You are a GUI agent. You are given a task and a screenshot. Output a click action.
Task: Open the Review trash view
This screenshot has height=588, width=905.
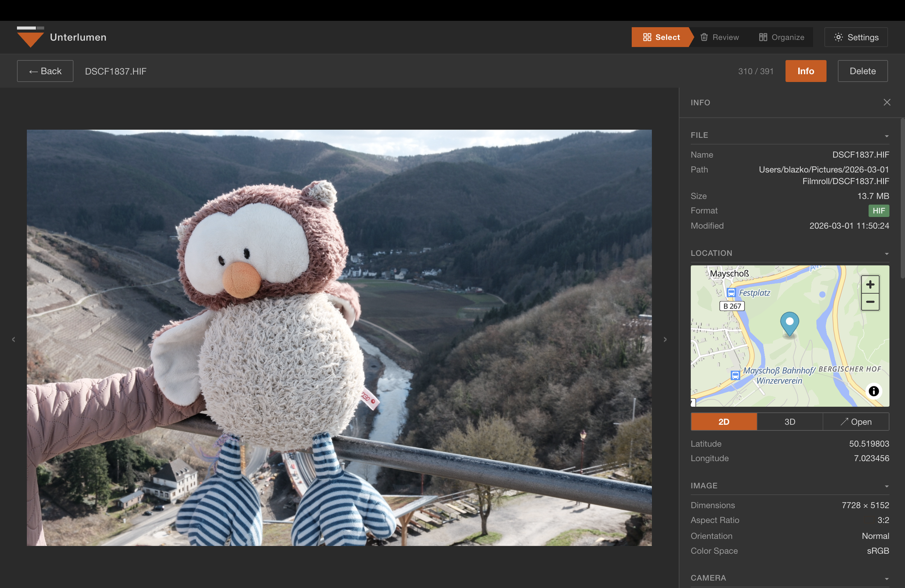coord(720,37)
